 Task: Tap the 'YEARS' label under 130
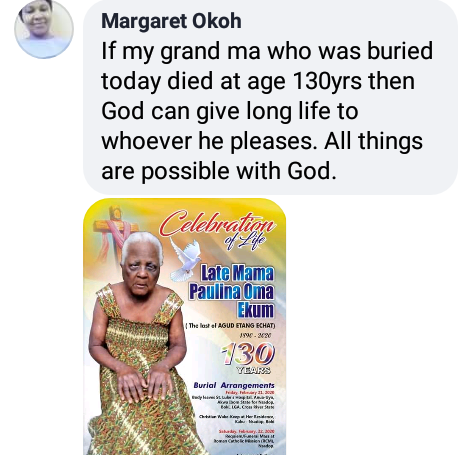click(x=253, y=370)
